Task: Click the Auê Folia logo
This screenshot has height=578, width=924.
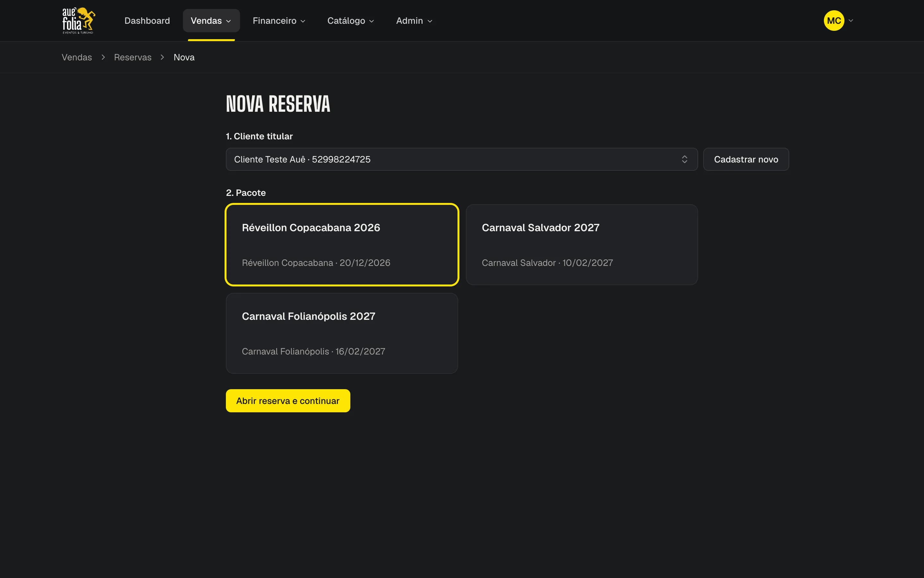Action: tap(79, 21)
